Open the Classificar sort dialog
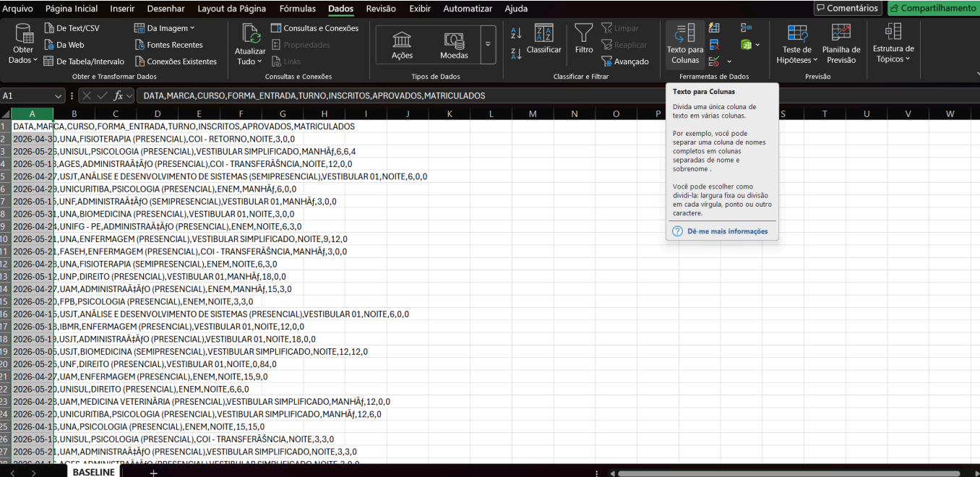This screenshot has height=477, width=980. [x=543, y=39]
